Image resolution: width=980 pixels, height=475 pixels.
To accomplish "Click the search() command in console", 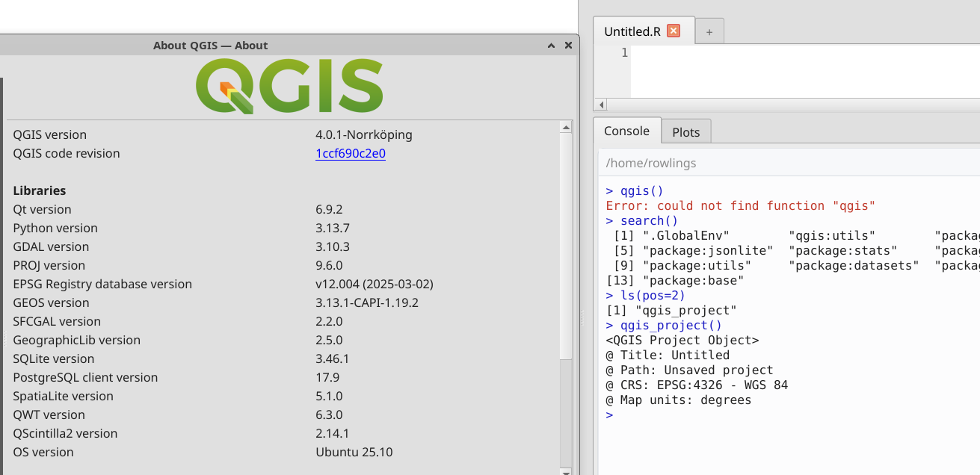I will coord(649,221).
